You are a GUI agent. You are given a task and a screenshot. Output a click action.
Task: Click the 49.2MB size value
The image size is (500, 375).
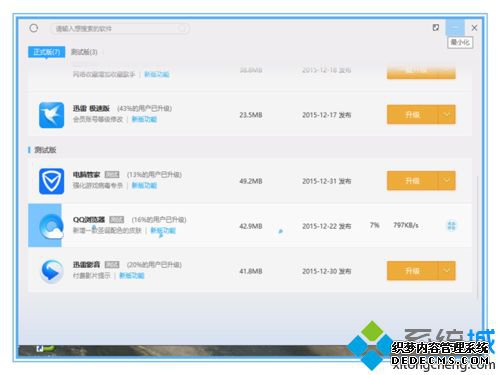[251, 181]
